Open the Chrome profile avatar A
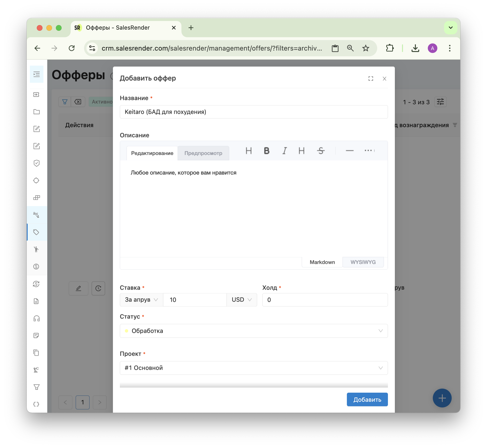487x448 pixels. [433, 48]
